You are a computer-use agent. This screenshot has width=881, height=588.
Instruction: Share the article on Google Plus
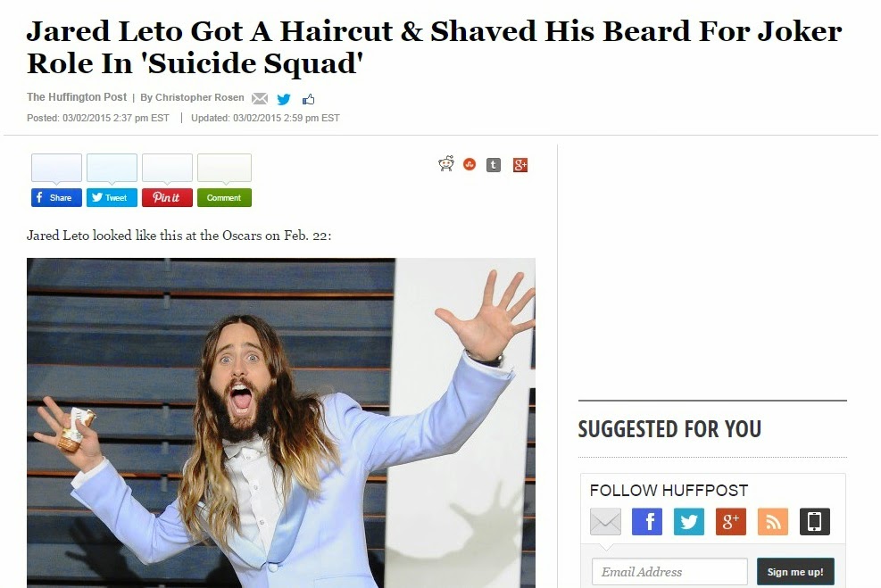(520, 164)
